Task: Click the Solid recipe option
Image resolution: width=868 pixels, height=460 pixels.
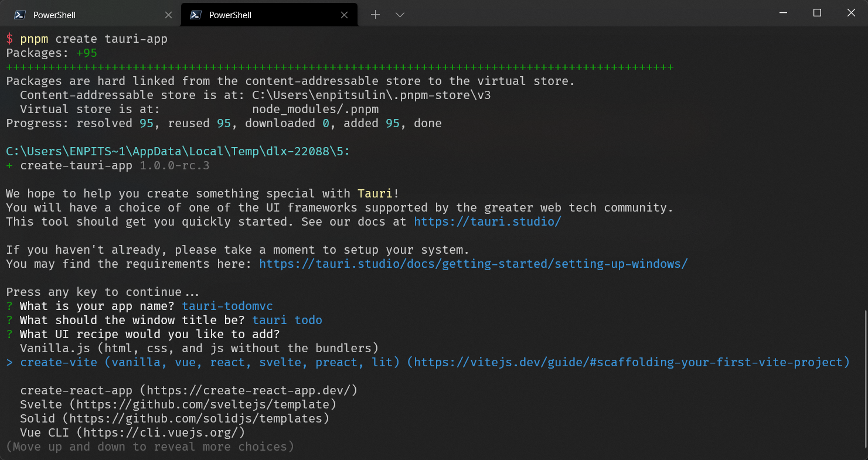Action: tap(175, 418)
